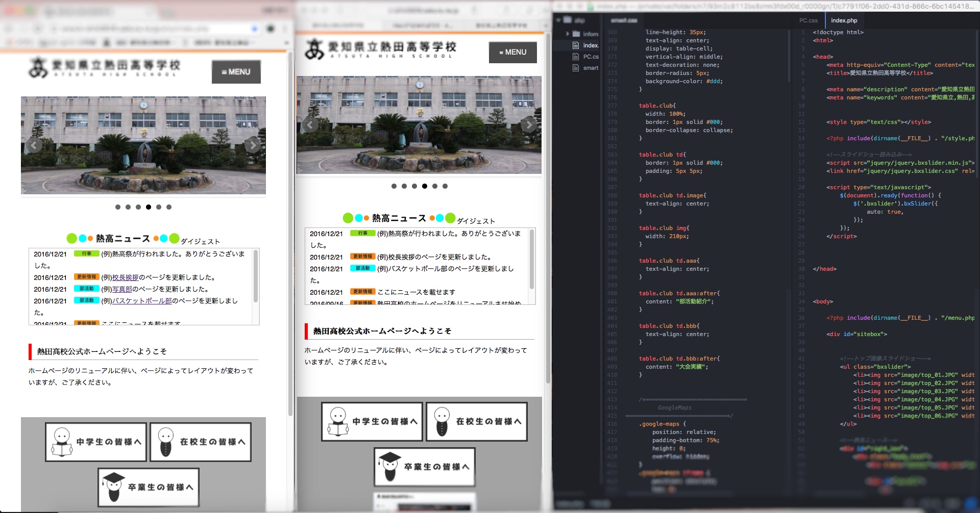Screen dimensions: 980x513
Task: Open 在校生の皆様へ banner in middle browser
Action: point(477,422)
